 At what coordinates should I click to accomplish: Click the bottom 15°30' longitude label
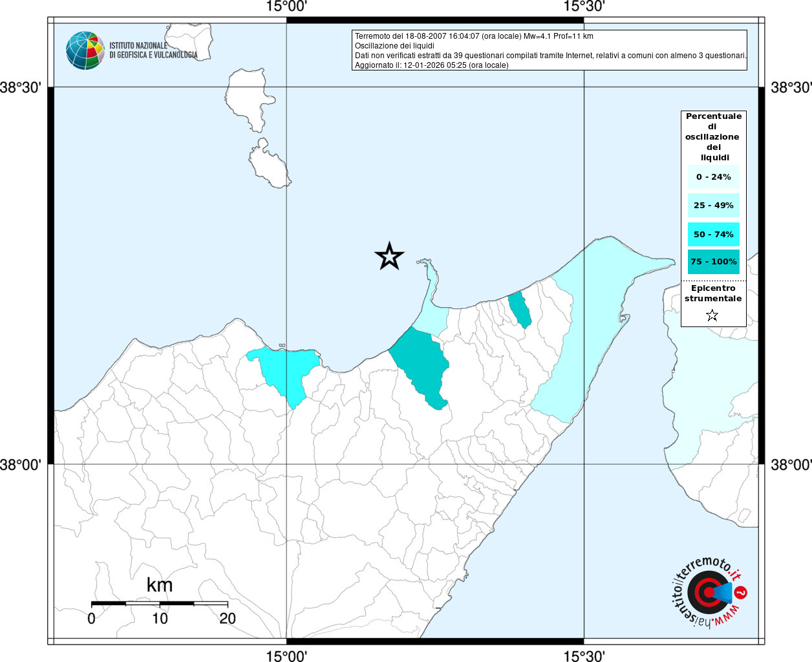[584, 655]
